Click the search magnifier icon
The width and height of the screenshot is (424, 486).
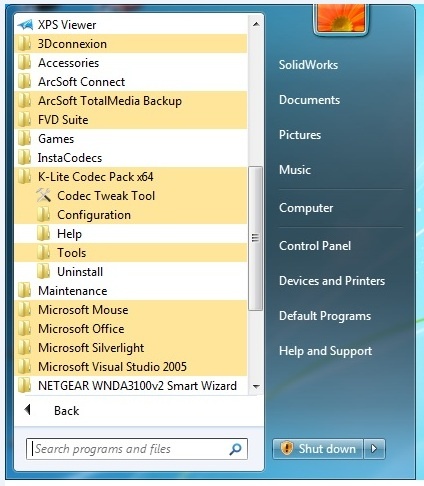pyautogui.click(x=235, y=449)
